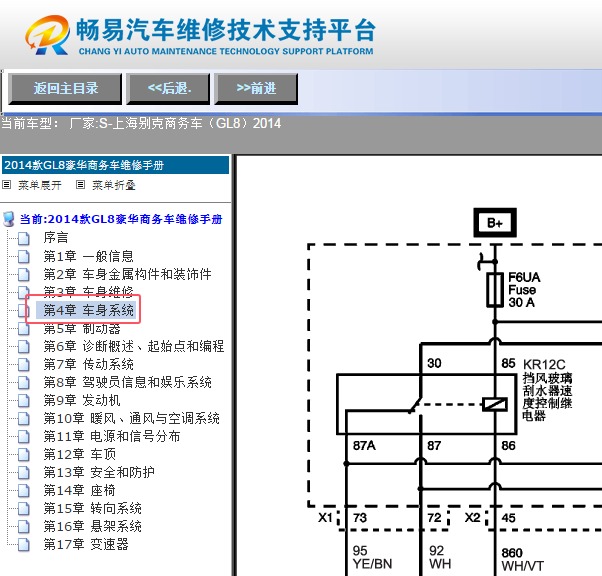Open 第17章 变速器
The height and width of the screenshot is (576, 602).
pyautogui.click(x=86, y=545)
